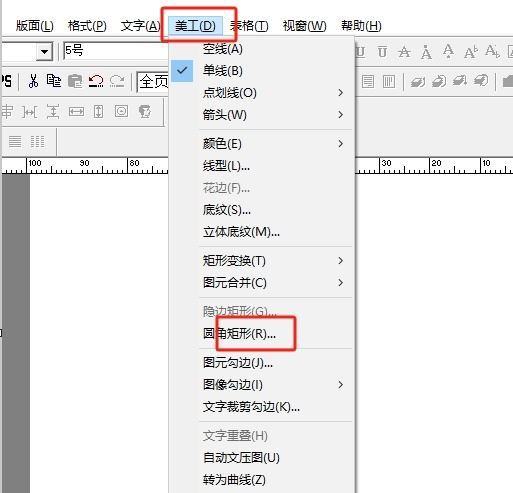Select 空线(A) line style
This screenshot has width=513, height=493.
coord(262,49)
